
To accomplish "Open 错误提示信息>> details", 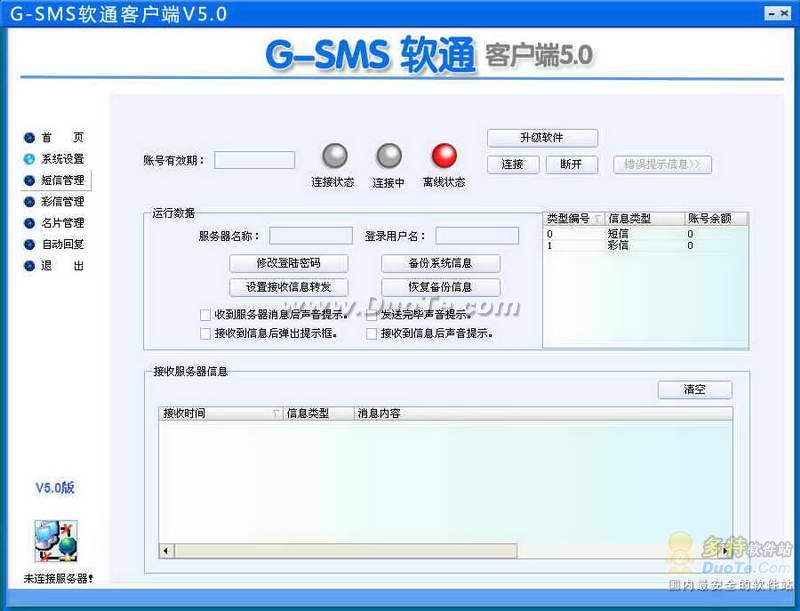I will (662, 164).
